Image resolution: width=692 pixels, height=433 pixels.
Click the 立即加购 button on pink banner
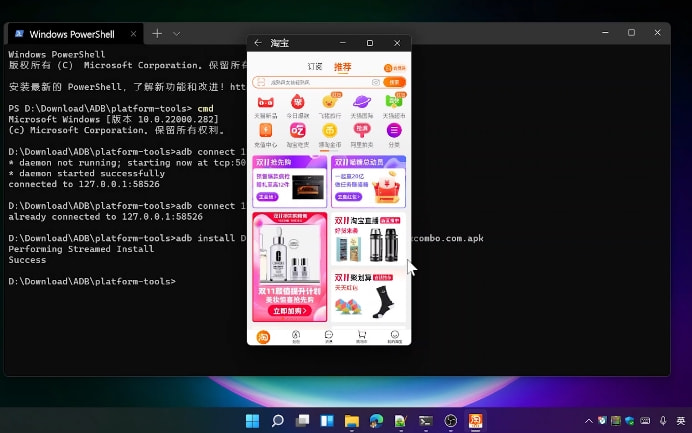point(290,311)
